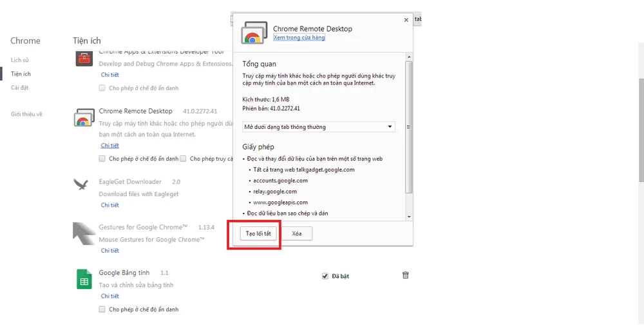Image resolution: width=644 pixels, height=327 pixels.
Task: Open Lịch sử in the Chrome sidebar
Action: 19,60
